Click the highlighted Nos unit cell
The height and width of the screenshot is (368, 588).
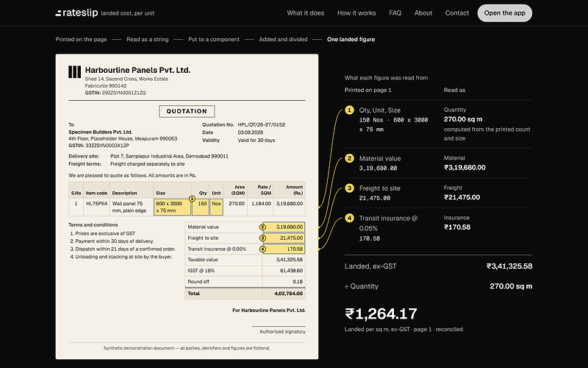click(216, 207)
